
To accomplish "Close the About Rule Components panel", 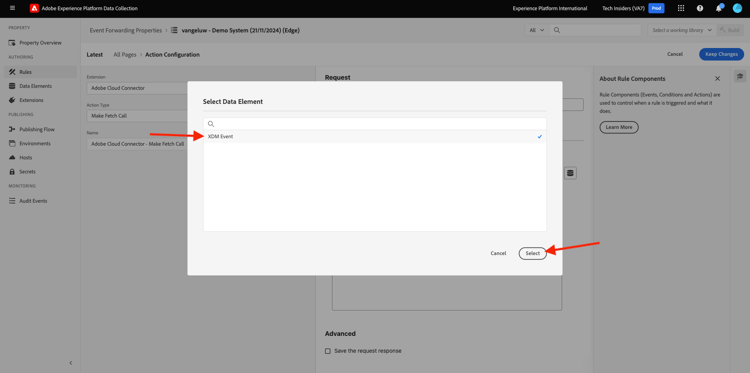I will pyautogui.click(x=717, y=78).
